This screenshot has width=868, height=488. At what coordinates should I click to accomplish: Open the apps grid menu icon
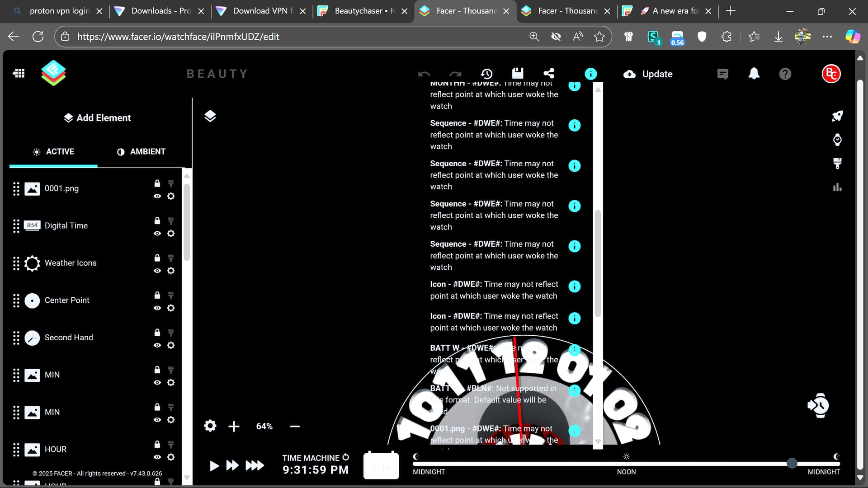19,73
